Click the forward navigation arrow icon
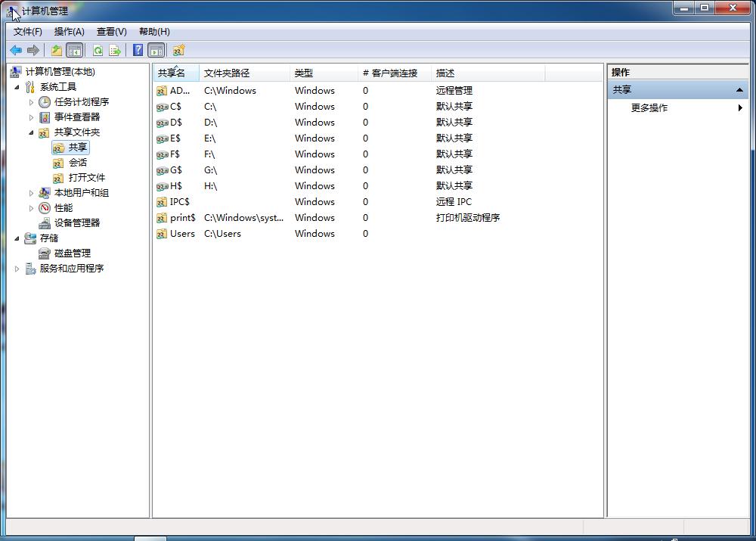 (x=33, y=50)
